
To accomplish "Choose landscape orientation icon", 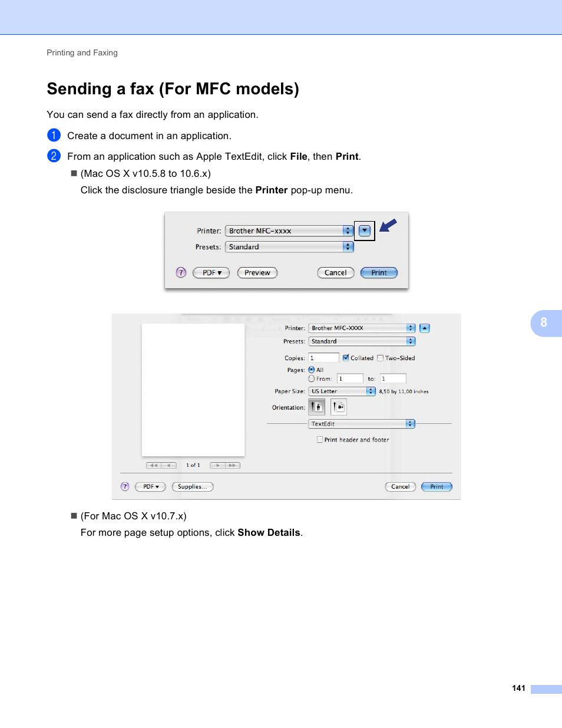I will coord(339,407).
